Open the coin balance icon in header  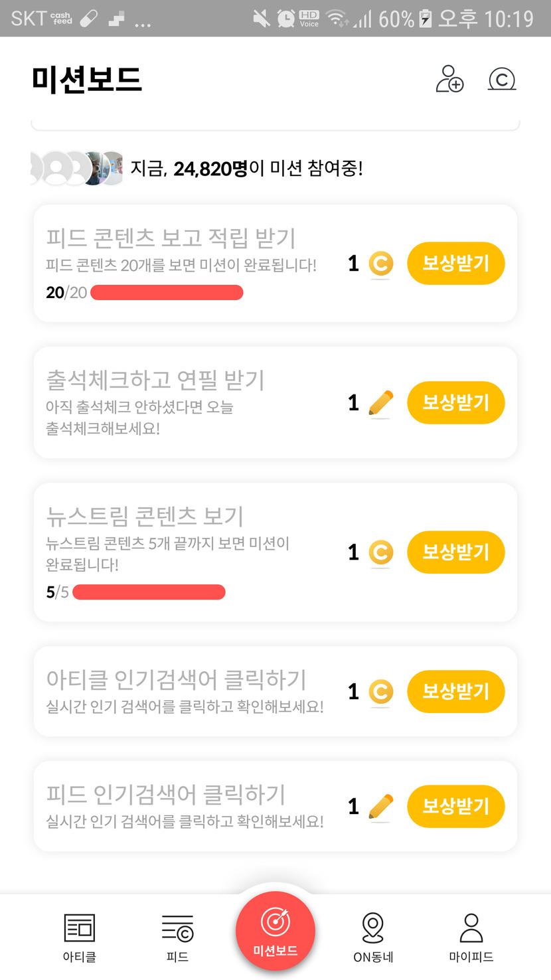pos(502,79)
